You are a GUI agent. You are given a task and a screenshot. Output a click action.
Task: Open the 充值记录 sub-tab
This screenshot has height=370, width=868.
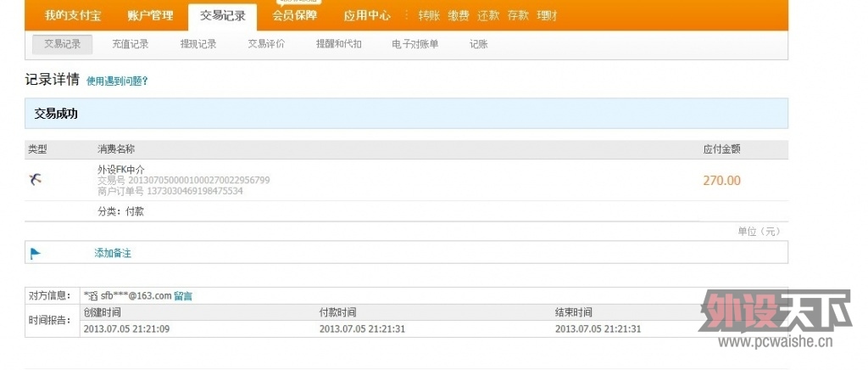point(131,44)
